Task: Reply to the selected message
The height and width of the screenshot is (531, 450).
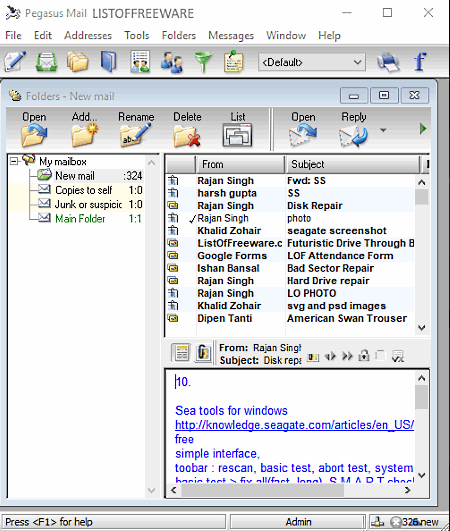Action: 353,129
